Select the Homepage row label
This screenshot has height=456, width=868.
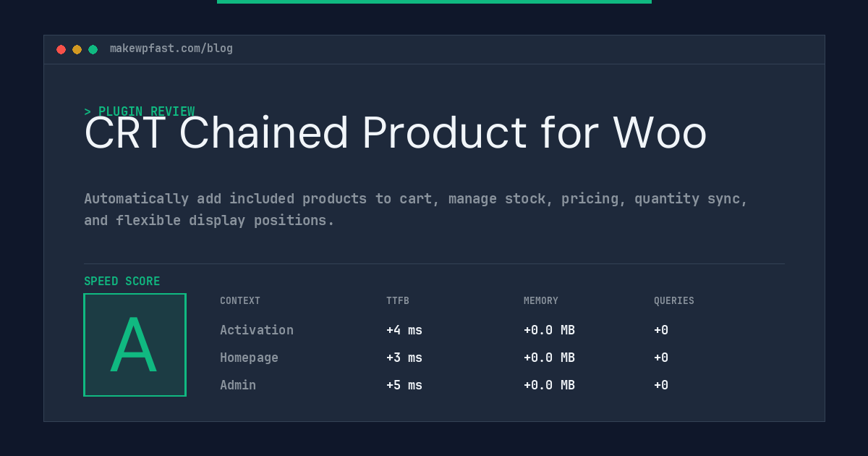(x=249, y=358)
